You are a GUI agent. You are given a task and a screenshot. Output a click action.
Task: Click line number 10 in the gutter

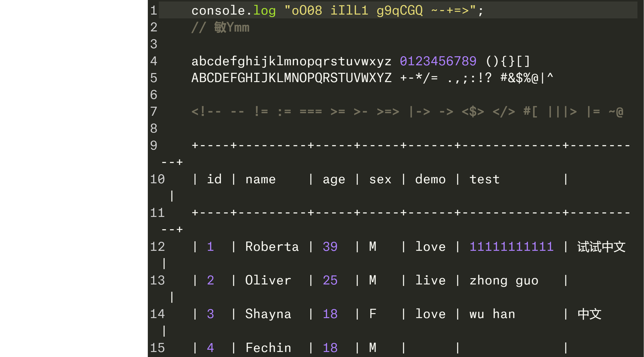click(x=158, y=179)
